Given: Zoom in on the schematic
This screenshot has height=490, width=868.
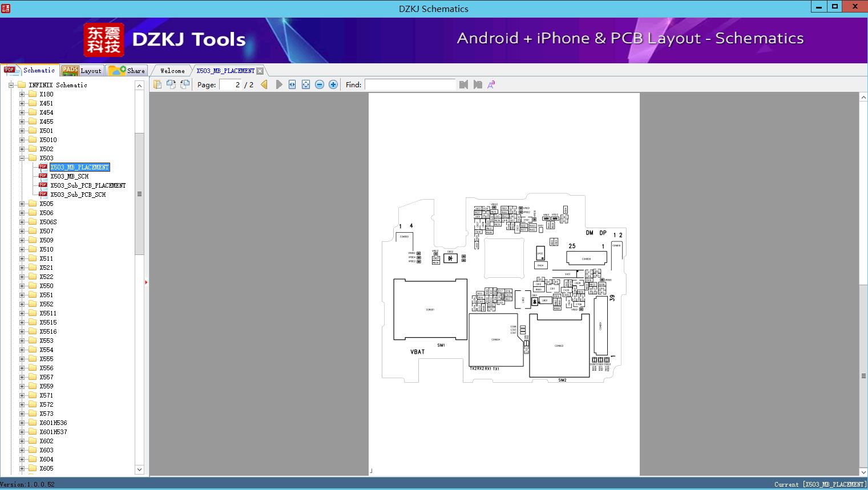Looking at the screenshot, I should coord(333,84).
